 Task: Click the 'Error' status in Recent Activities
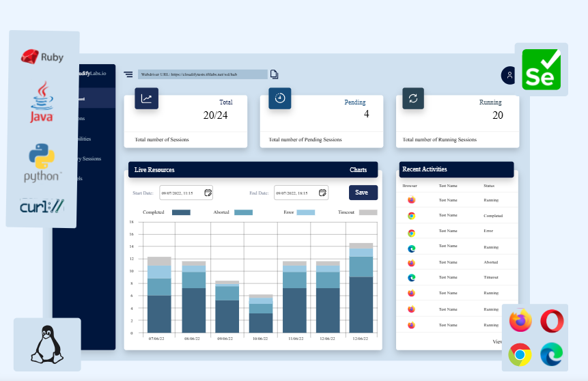(x=488, y=231)
